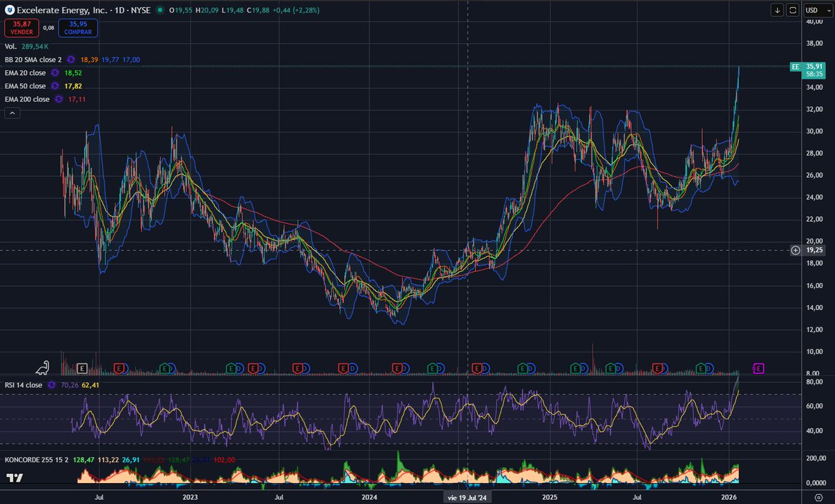The width and height of the screenshot is (835, 504).
Task: Select the EMA 200 close indicator label
Action: click(27, 99)
